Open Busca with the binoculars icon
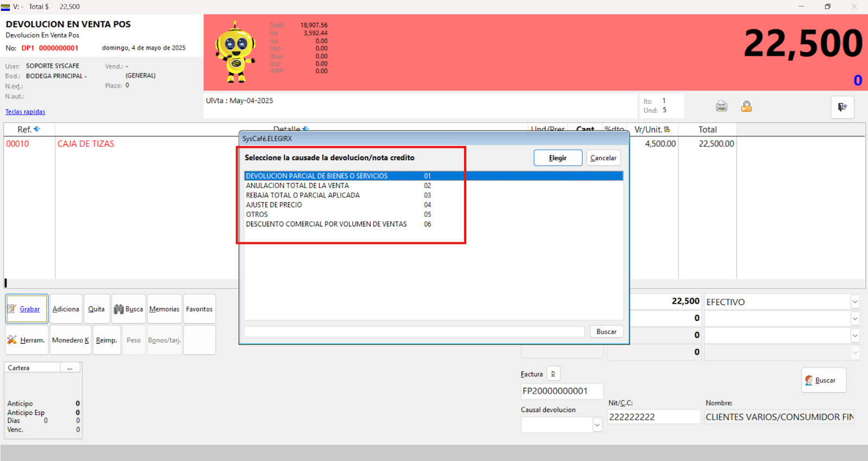The width and height of the screenshot is (868, 461). tap(128, 309)
